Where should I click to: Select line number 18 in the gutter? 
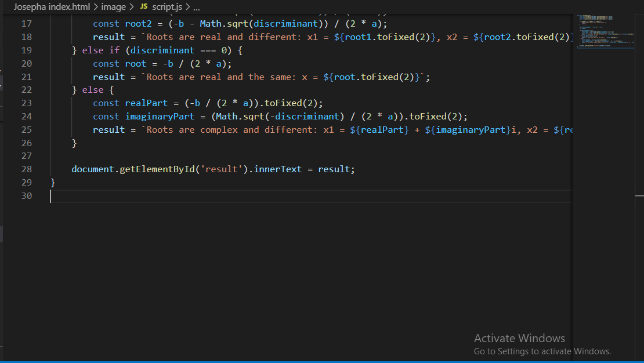tap(27, 37)
